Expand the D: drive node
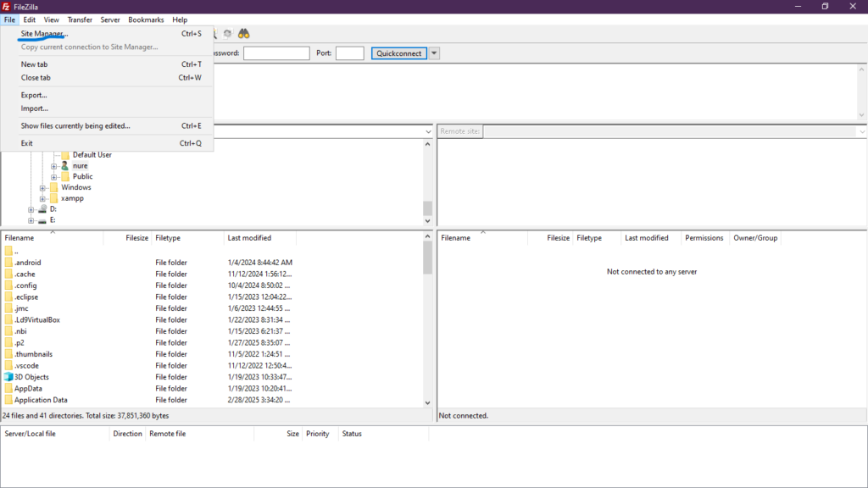This screenshot has height=488, width=868. (31, 210)
